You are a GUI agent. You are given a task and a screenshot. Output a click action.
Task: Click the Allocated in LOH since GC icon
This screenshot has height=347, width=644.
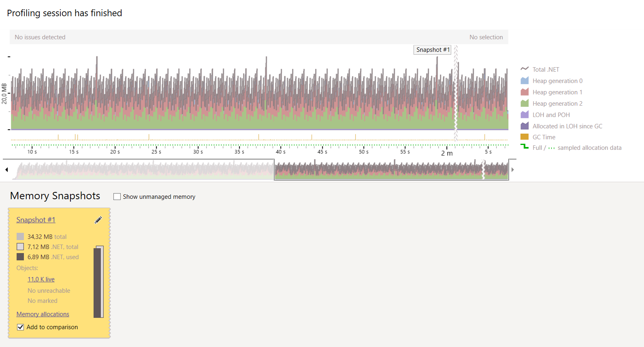coord(525,126)
